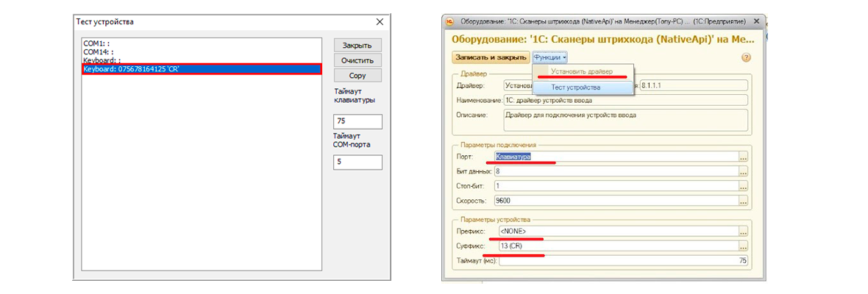Open the Функции dropdown menu
This screenshot has width=868, height=294.
pos(549,57)
